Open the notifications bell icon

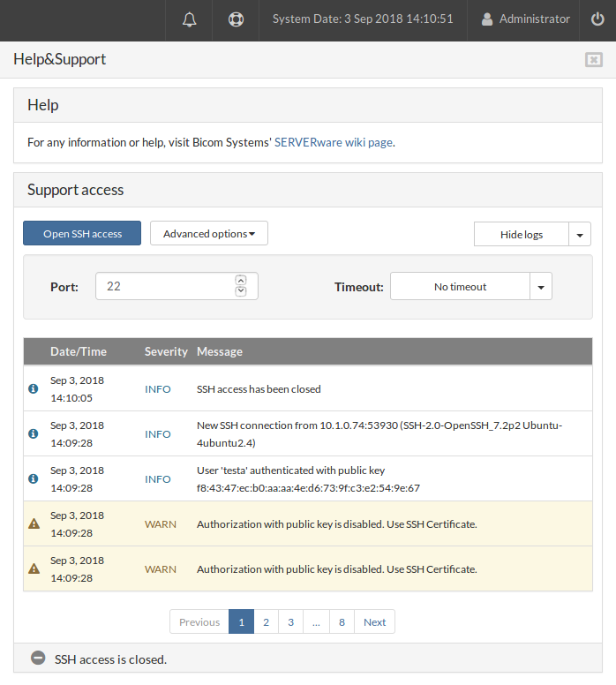click(x=190, y=19)
